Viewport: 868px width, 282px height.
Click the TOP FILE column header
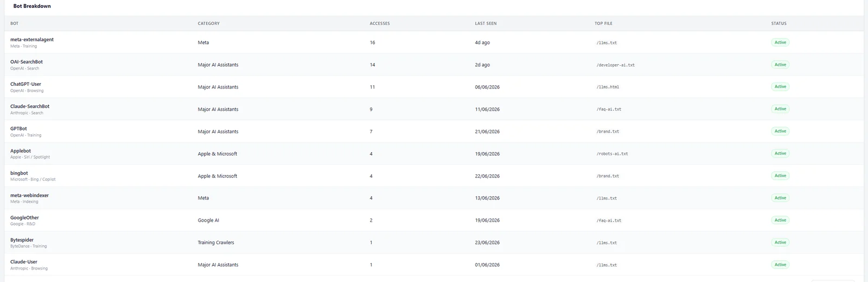pyautogui.click(x=603, y=23)
